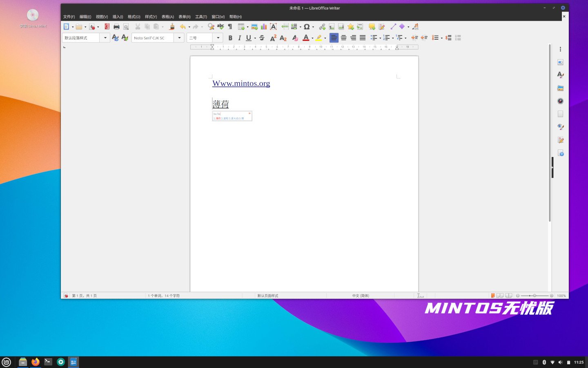This screenshot has width=588, height=368.
Task: Open the 插入(I) menu
Action: pyautogui.click(x=118, y=17)
